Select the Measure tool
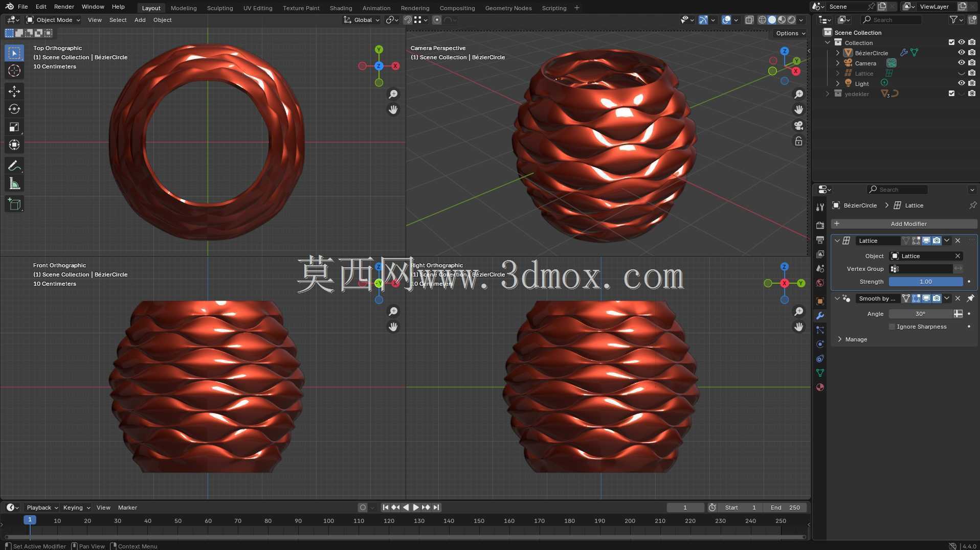Viewport: 980px width, 550px height. 14,184
